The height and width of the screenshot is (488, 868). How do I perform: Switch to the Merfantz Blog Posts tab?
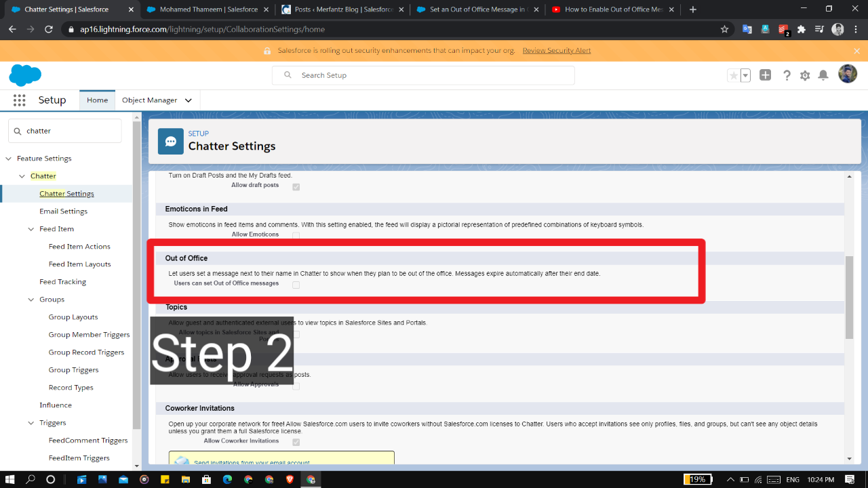pos(343,9)
